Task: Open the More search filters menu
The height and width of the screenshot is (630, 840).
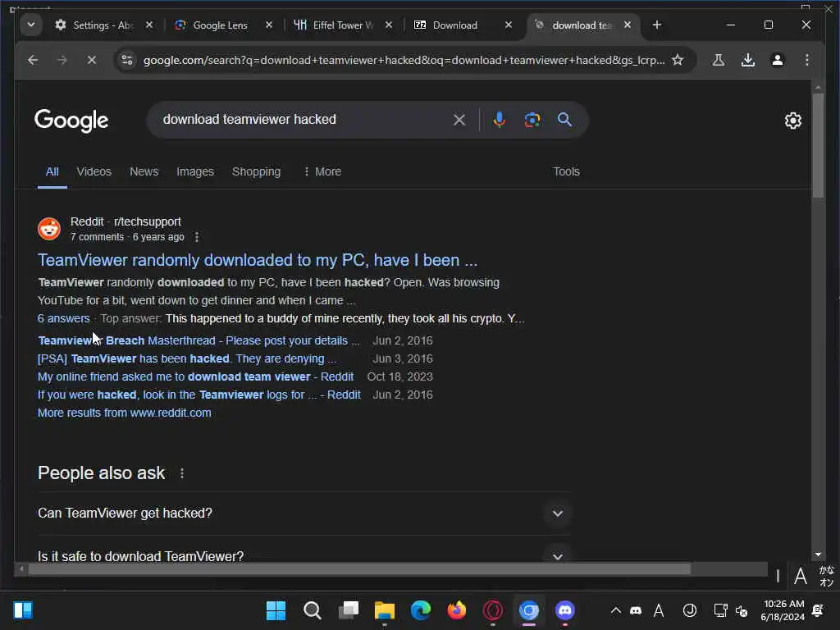Action: (x=322, y=171)
